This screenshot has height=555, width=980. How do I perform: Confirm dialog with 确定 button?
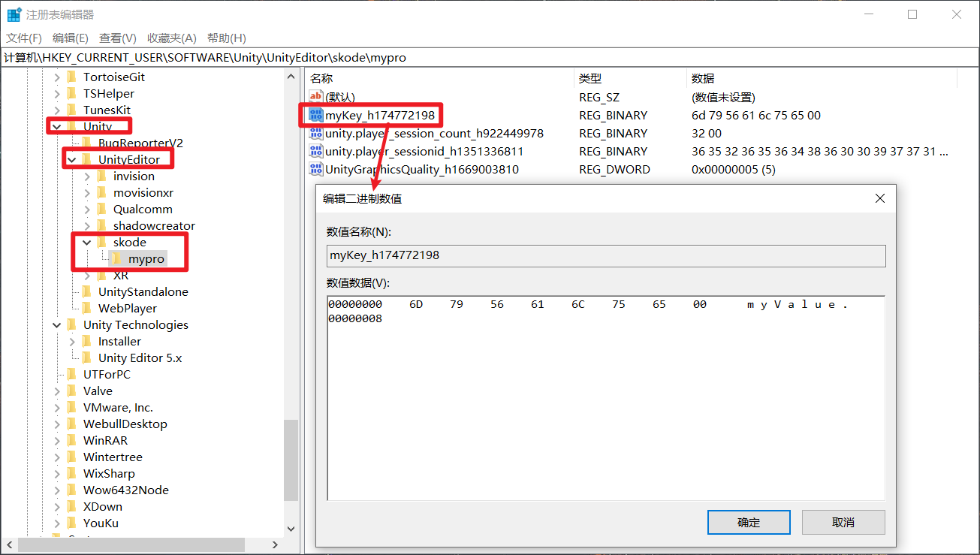tap(749, 523)
